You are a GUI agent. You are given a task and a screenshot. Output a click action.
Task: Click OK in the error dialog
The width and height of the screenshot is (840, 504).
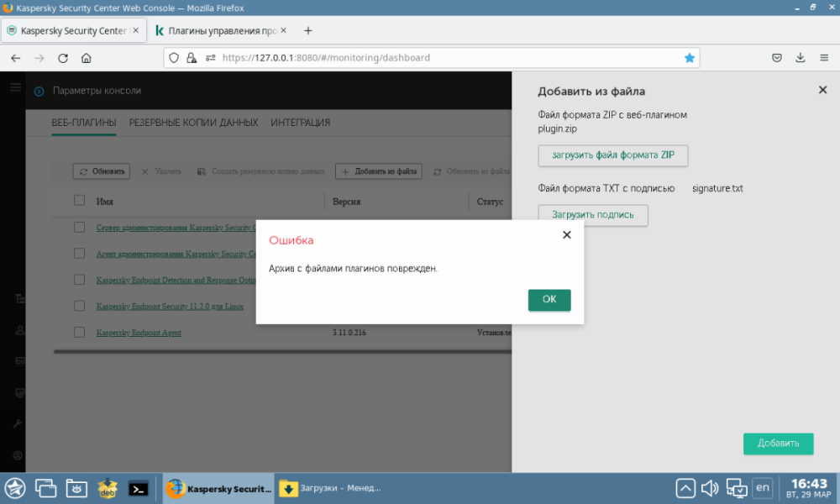point(549,299)
